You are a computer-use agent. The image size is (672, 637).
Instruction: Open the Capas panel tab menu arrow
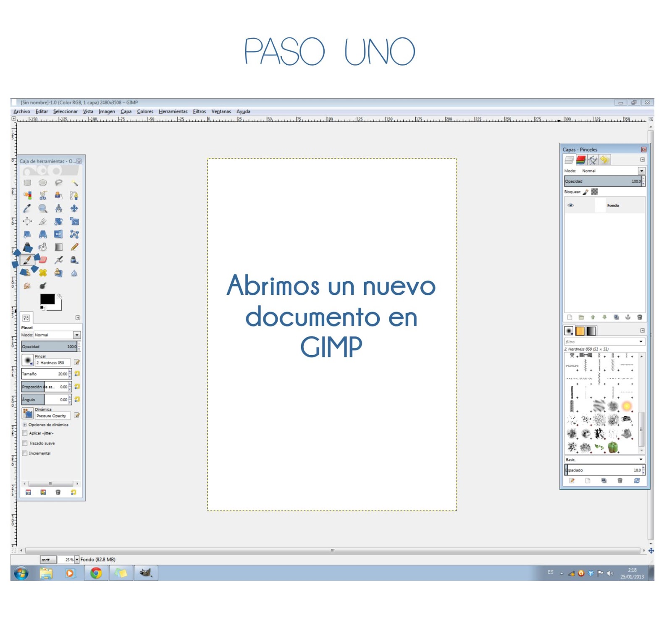642,160
